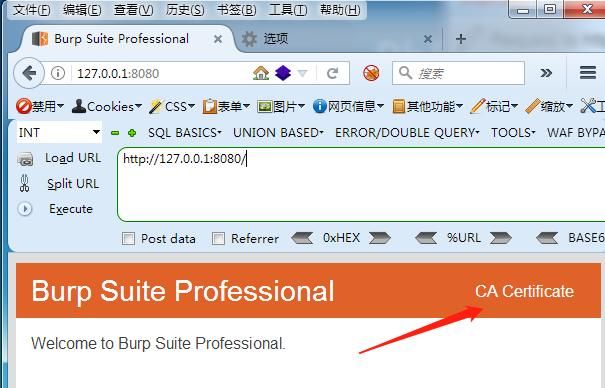Click the purple diamond proxy icon
Screen dimensions: 605x388
(283, 73)
